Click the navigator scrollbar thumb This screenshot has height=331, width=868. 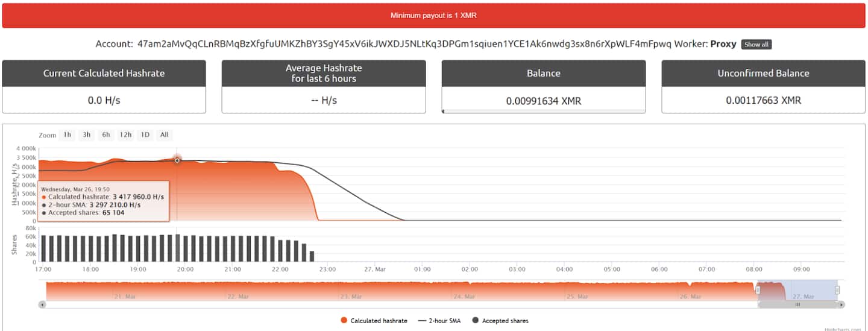click(797, 304)
